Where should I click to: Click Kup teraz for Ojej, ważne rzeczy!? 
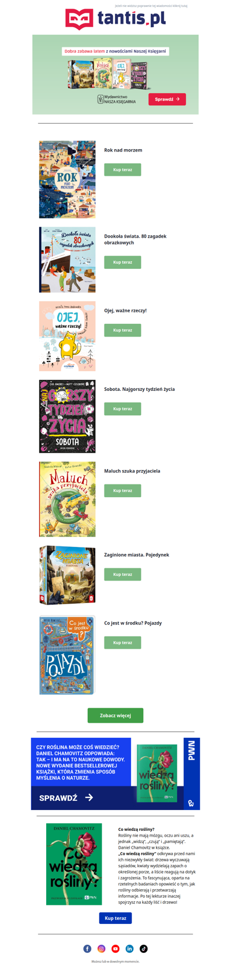(122, 330)
